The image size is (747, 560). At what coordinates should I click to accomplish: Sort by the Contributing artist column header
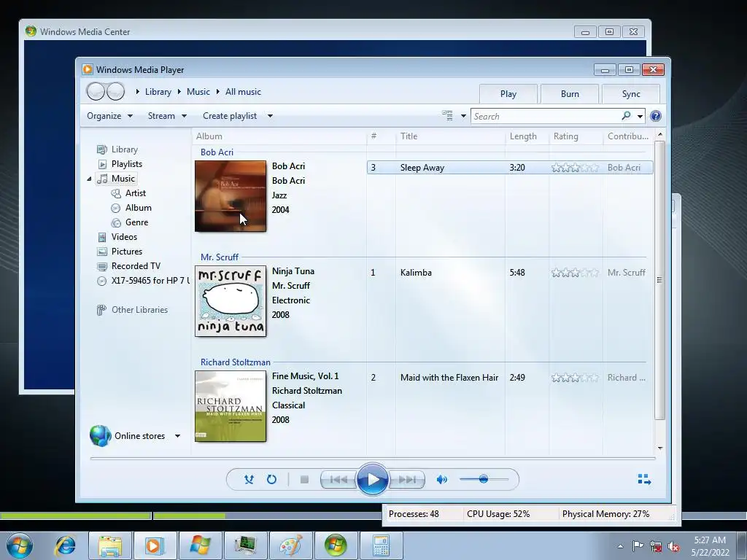click(628, 136)
